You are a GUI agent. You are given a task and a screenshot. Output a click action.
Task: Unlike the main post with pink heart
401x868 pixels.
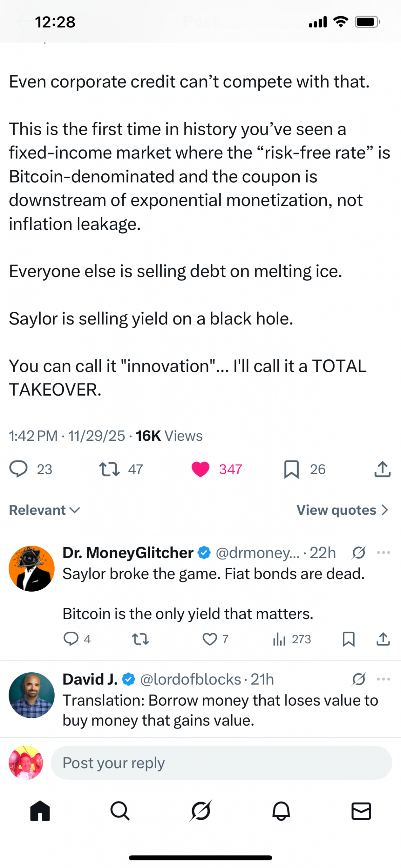(200, 469)
